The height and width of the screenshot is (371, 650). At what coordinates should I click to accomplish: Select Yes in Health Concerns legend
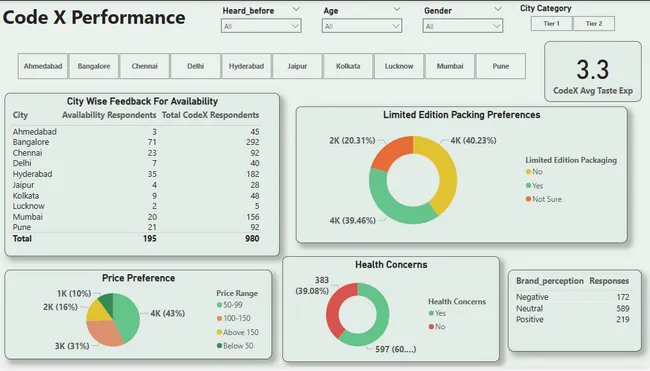437,313
